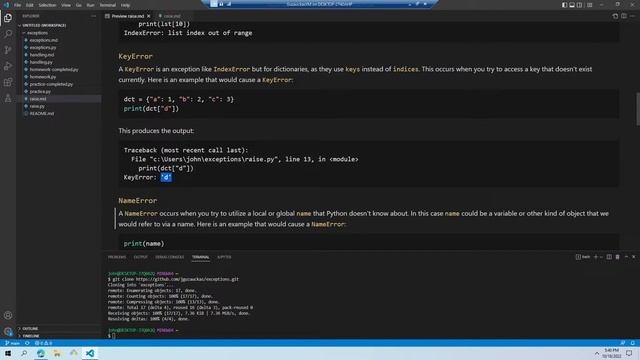The image size is (640, 360).
Task: Click the Explorer more actions ellipsis
Action: tap(93, 16)
